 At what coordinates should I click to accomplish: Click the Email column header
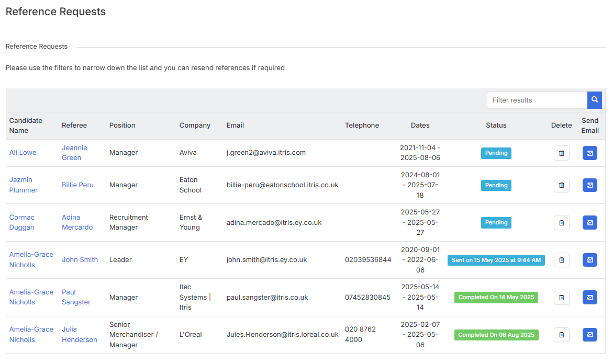coord(235,126)
